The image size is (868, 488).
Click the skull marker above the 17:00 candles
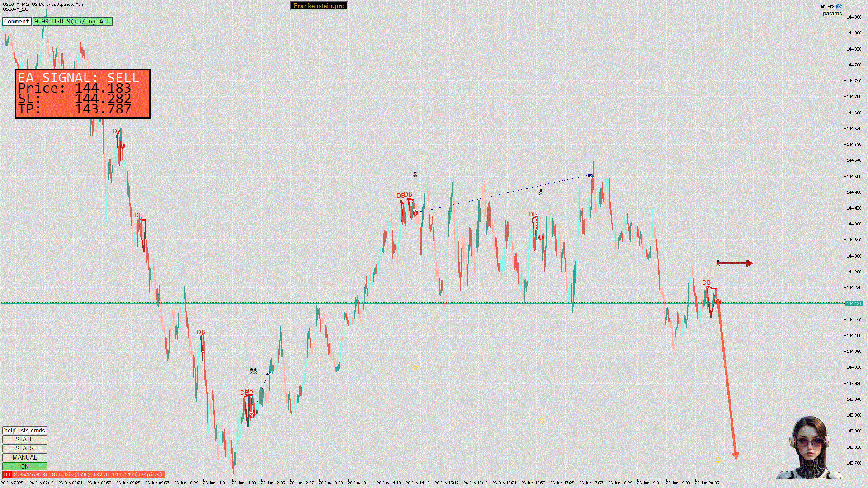(x=541, y=192)
